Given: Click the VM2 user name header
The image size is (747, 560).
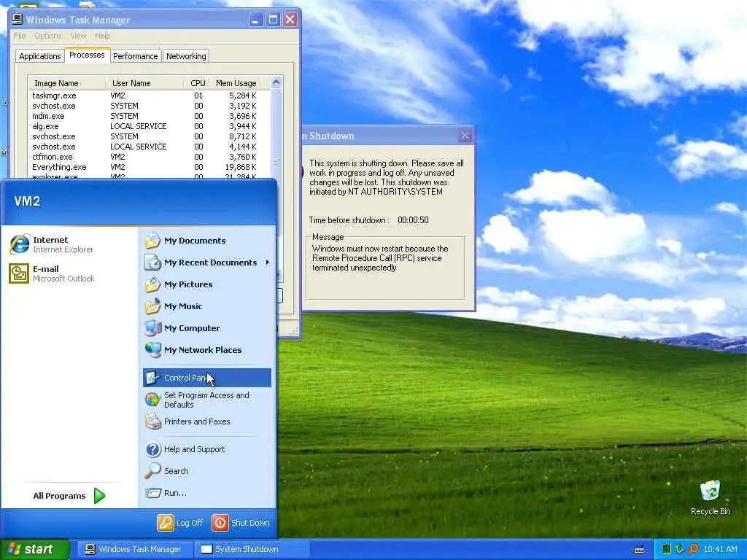Looking at the screenshot, I should [x=27, y=201].
